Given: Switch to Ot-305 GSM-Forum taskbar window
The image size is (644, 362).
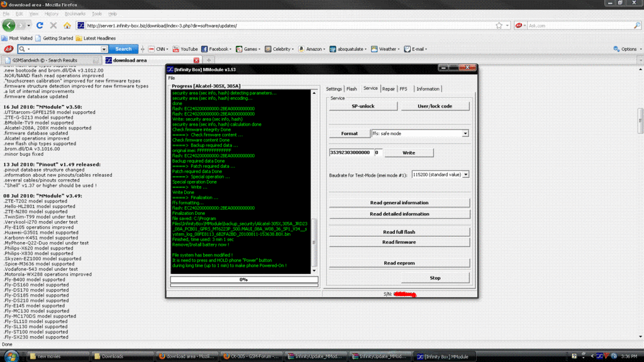Looking at the screenshot, I should tap(252, 356).
